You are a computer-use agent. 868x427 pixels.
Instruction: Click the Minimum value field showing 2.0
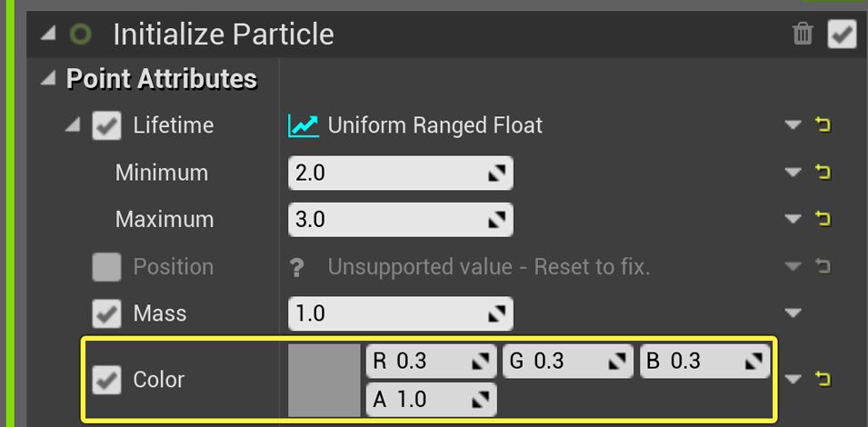[389, 173]
